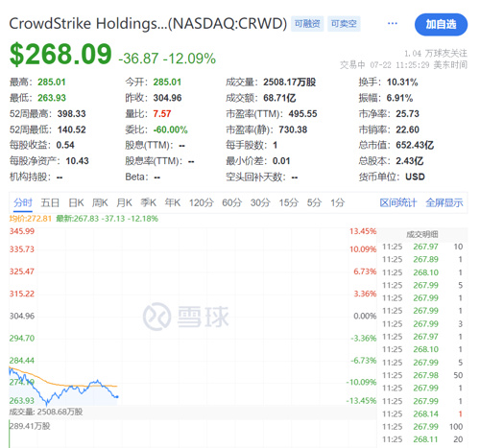Click the 加自选 add-to-watchlist button

point(441,24)
